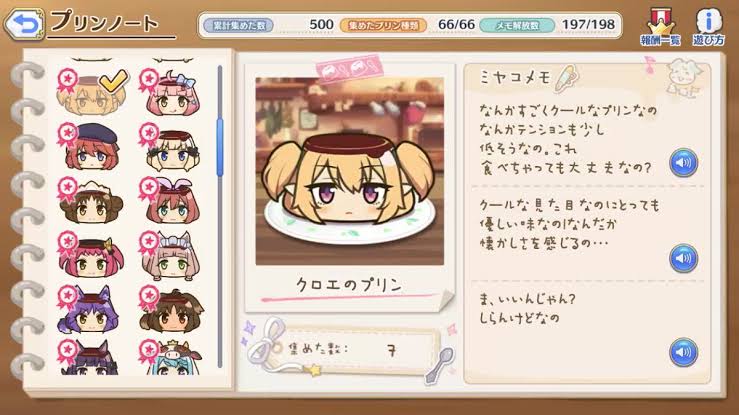Select the purple-haired wolf-eared pudding
The height and width of the screenshot is (415, 739).
90,309
